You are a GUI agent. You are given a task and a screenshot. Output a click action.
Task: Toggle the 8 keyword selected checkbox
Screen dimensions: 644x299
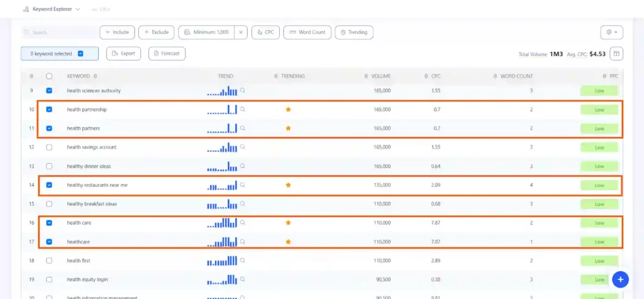click(x=80, y=54)
